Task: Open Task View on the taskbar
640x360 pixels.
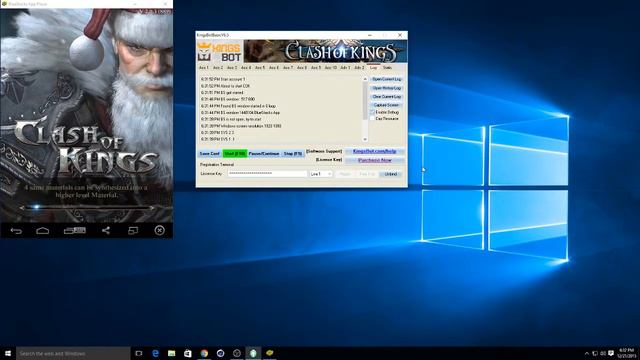Action: [139, 353]
